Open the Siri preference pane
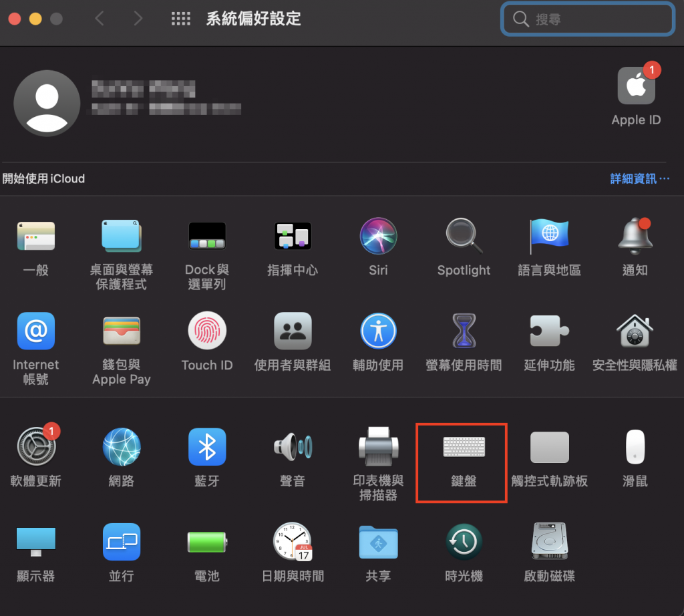The width and height of the screenshot is (684, 616). (x=378, y=236)
